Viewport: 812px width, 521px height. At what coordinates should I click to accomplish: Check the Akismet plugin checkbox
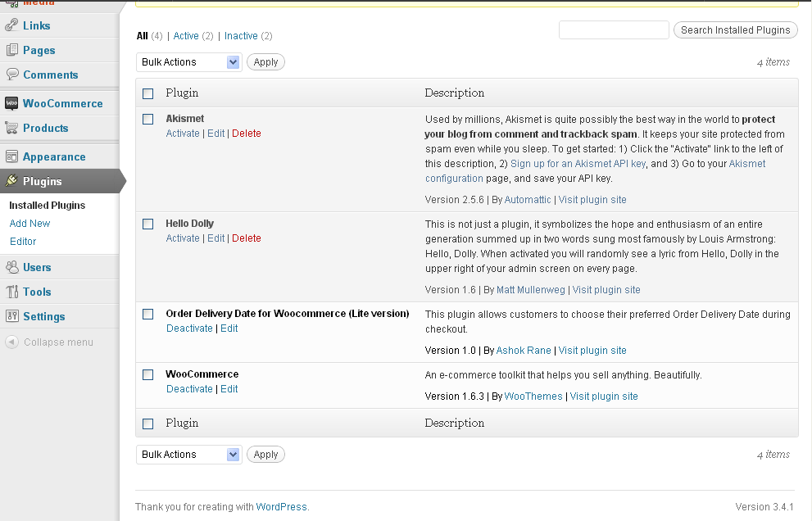pos(148,119)
